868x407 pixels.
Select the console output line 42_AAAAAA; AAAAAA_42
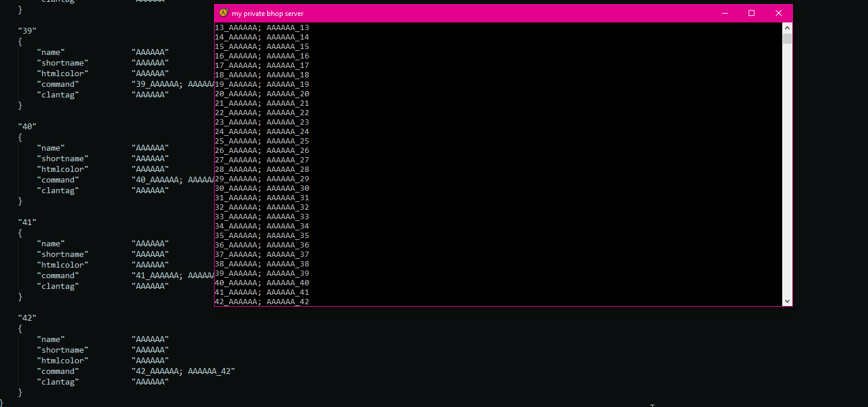pyautogui.click(x=261, y=301)
